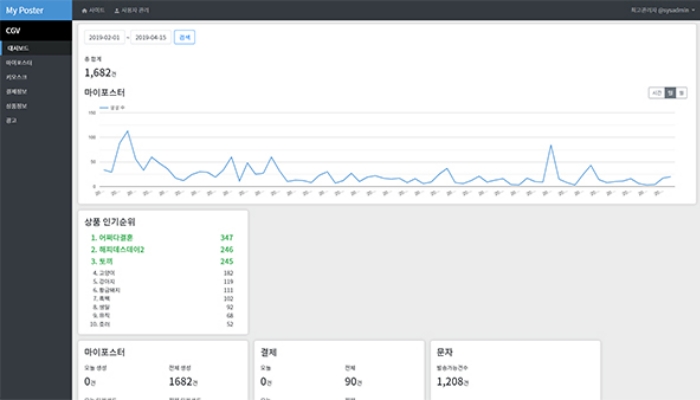
Task: Click the 1682 total created value
Action: 183,382
